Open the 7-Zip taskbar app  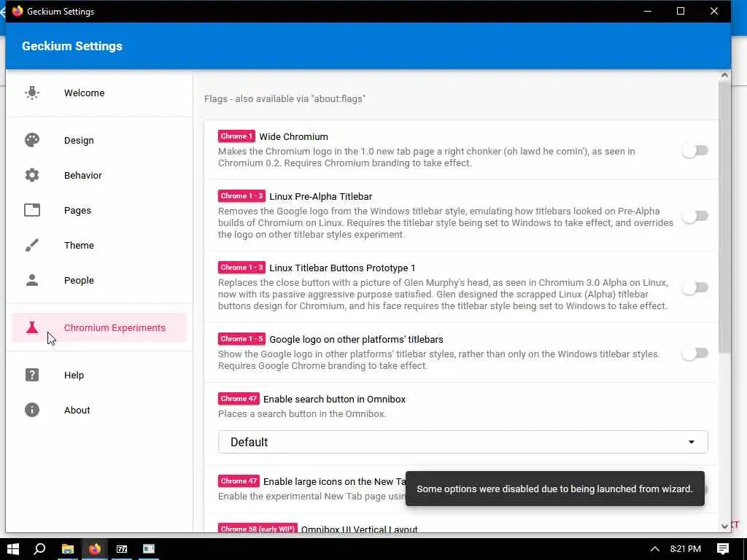pyautogui.click(x=122, y=549)
